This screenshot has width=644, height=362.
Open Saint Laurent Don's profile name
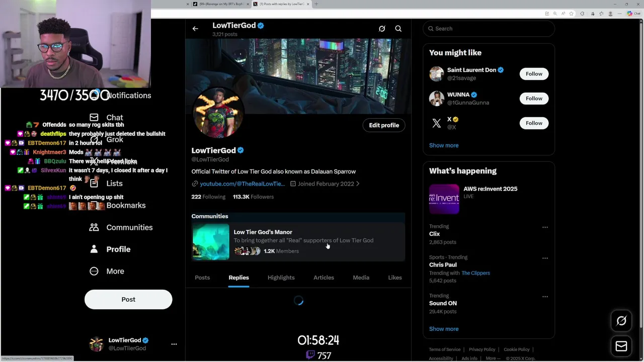(471, 70)
